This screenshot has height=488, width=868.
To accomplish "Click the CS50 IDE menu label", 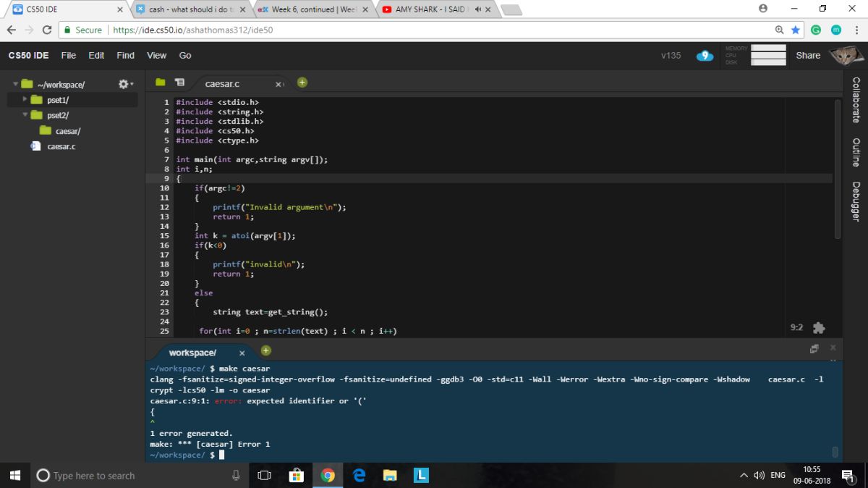I will (29, 55).
